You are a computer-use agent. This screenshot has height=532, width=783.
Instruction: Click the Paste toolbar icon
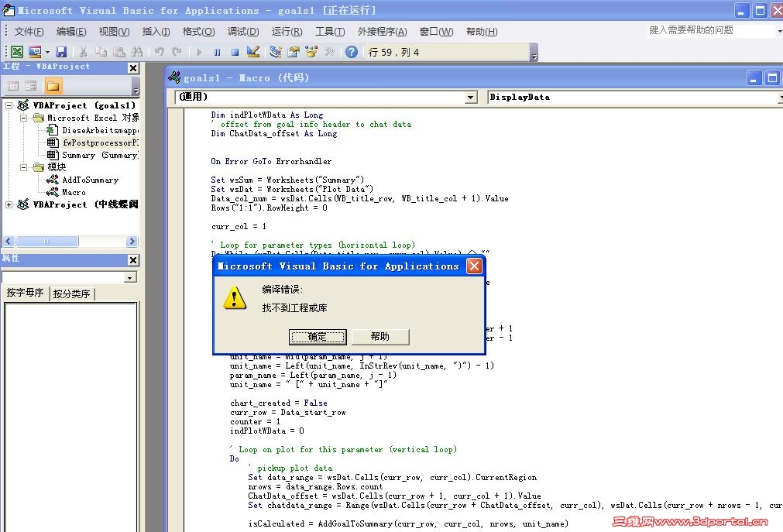(118, 51)
